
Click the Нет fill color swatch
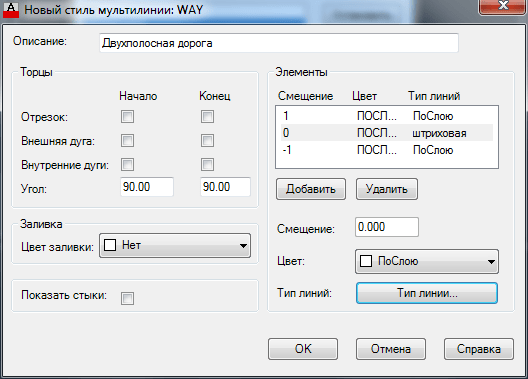pyautogui.click(x=110, y=245)
